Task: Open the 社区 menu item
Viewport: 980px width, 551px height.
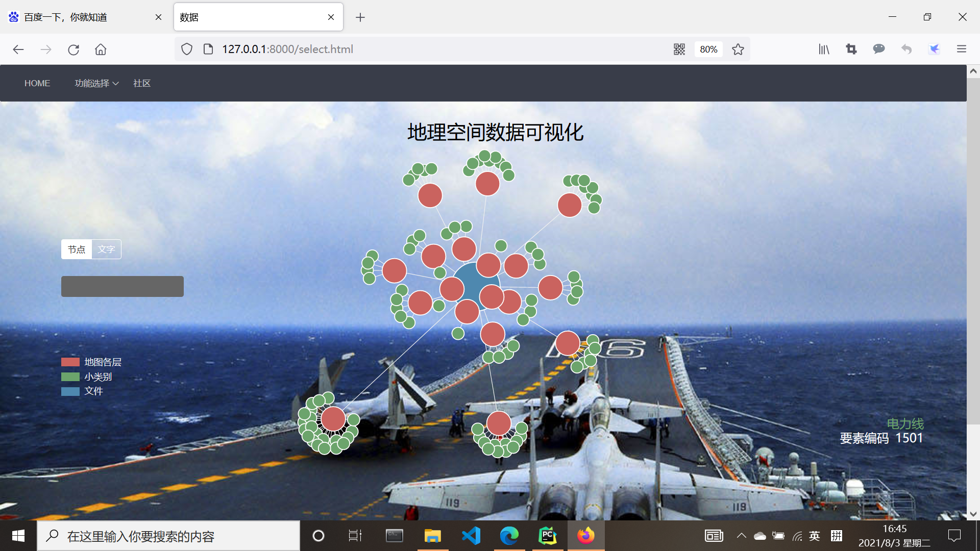Action: 142,83
